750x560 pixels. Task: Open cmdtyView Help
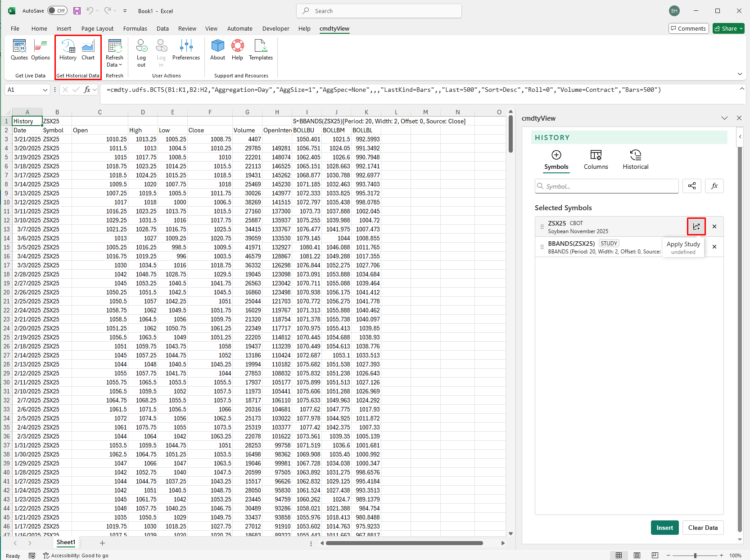(x=237, y=50)
